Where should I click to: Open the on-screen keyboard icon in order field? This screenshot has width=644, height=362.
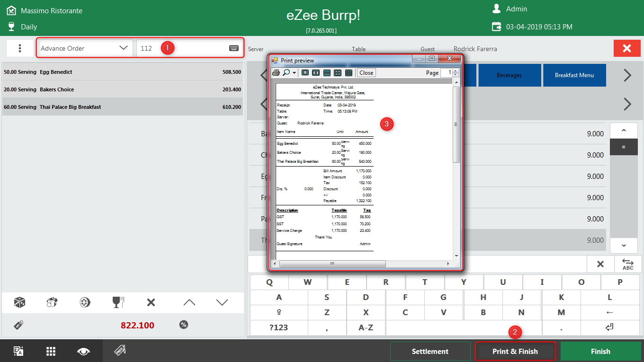point(234,48)
